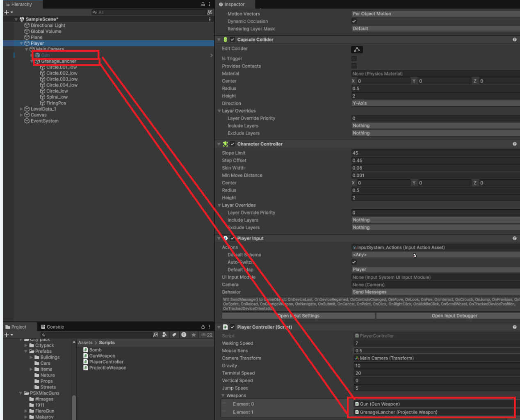Click the Open Input Settings button
The width and height of the screenshot is (520, 420).
(x=298, y=316)
